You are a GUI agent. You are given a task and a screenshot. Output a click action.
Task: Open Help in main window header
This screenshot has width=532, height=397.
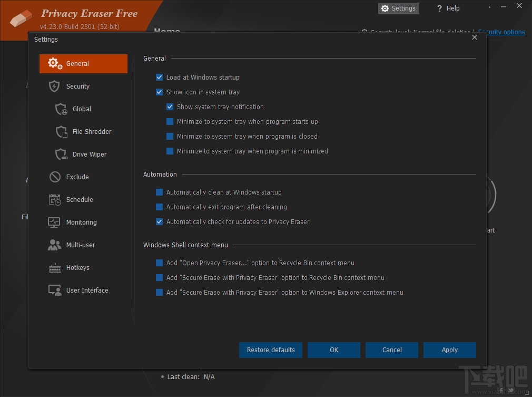449,8
